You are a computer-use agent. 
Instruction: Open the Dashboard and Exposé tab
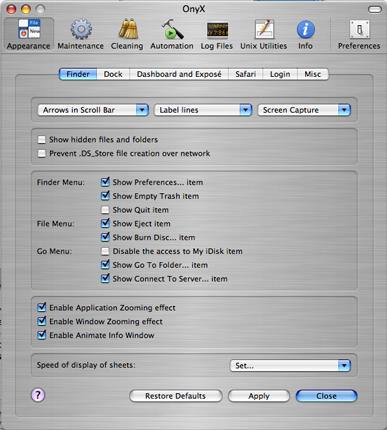179,74
